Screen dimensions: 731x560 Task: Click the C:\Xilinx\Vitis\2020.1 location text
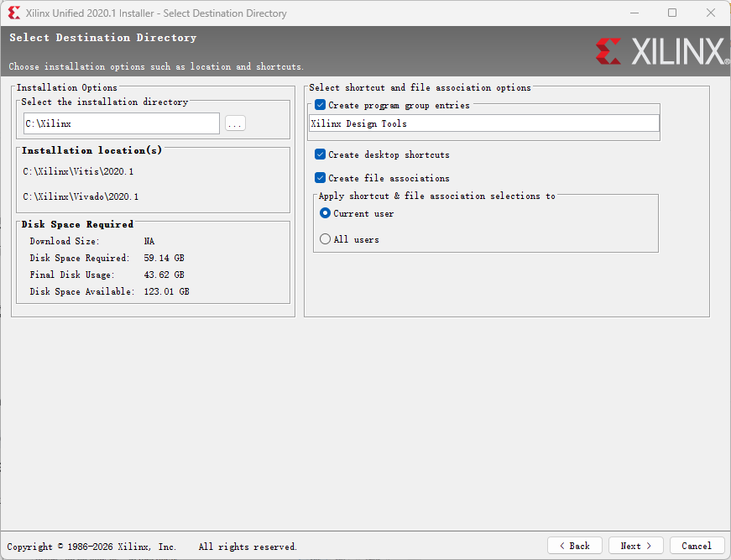tap(78, 171)
